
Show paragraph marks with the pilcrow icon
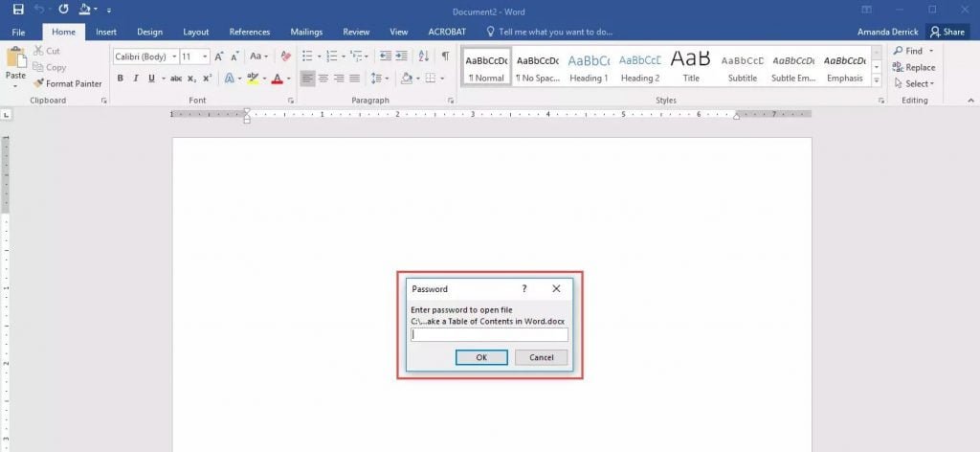pos(445,56)
